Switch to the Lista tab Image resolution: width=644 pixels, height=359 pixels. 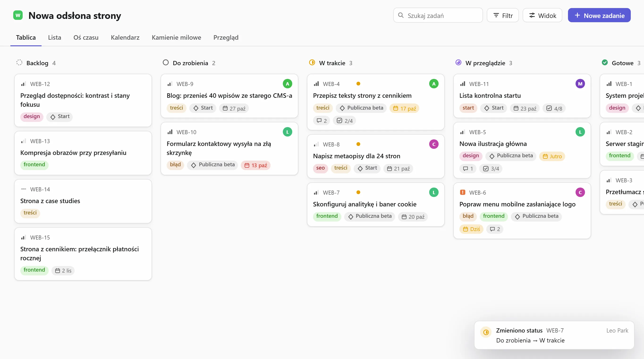coord(55,38)
